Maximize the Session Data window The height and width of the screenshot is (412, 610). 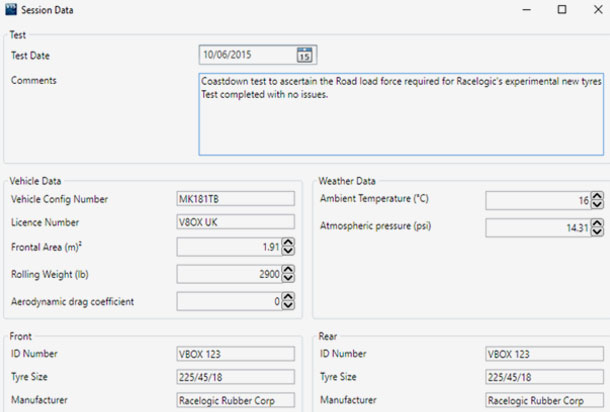coord(562,10)
